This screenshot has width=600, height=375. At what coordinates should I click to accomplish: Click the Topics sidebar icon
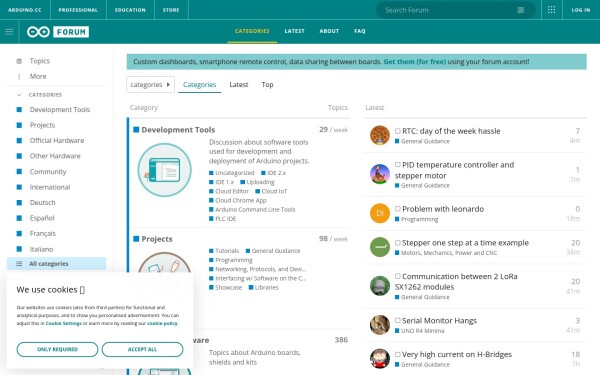(19, 61)
